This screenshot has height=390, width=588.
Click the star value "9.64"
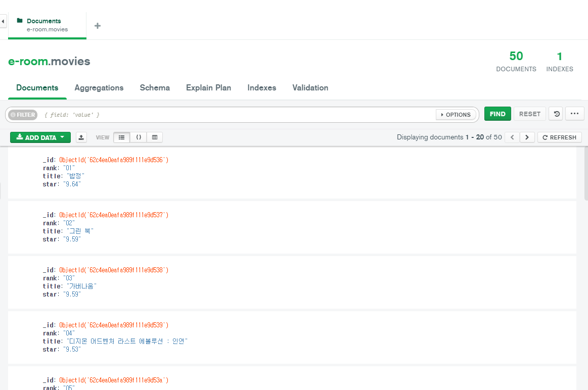[72, 184]
